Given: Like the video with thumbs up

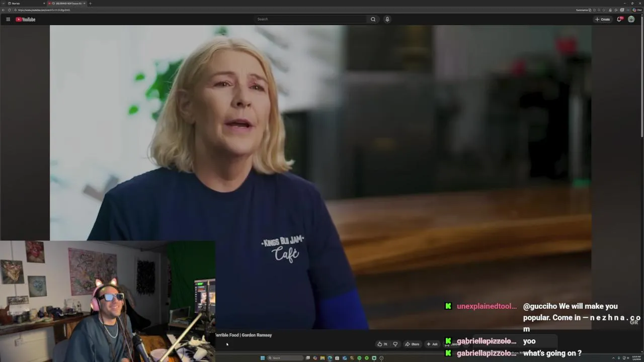Looking at the screenshot, I should point(382,344).
